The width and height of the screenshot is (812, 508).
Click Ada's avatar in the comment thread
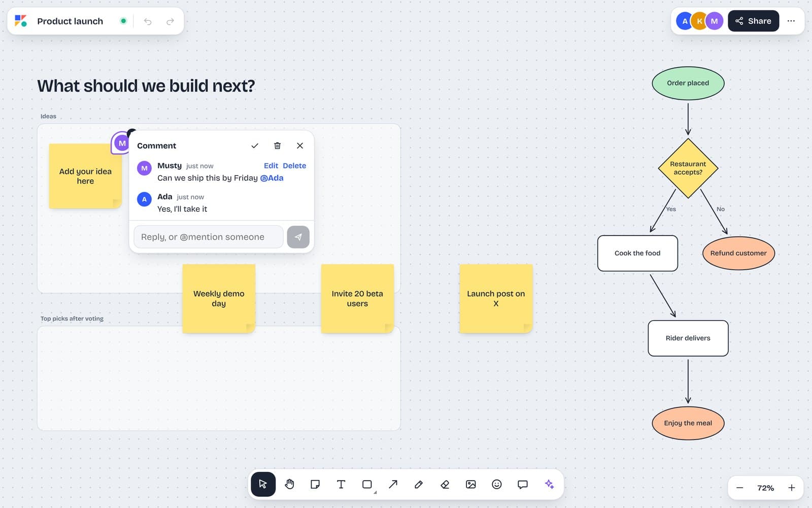pyautogui.click(x=144, y=199)
